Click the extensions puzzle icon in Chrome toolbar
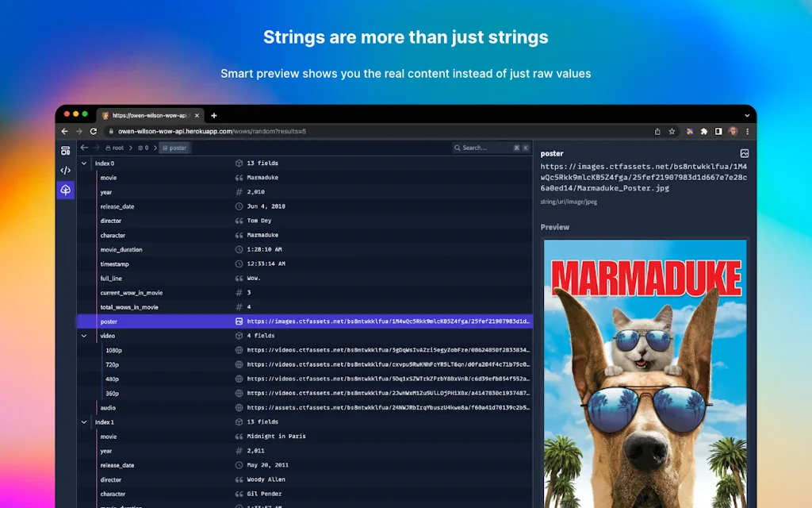This screenshot has width=812, height=508. (x=704, y=131)
